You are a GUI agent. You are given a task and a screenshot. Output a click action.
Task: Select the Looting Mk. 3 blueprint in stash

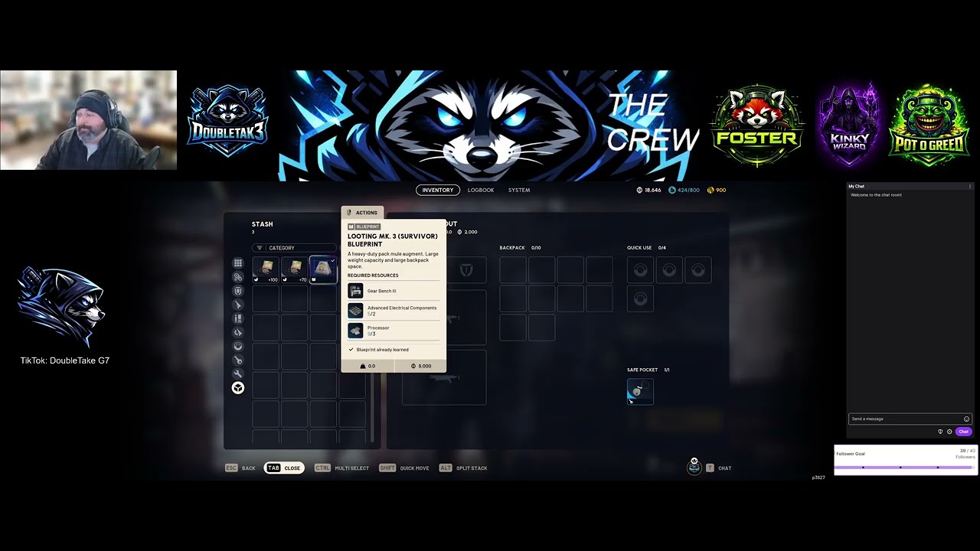pyautogui.click(x=323, y=269)
